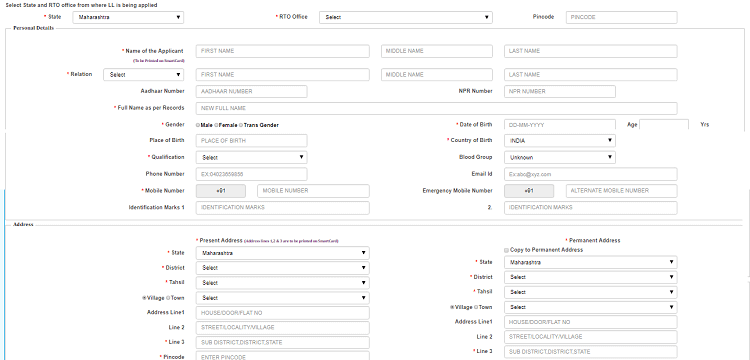The height and width of the screenshot is (360, 750).
Task: Select the Male gender radio button
Action: (x=198, y=125)
